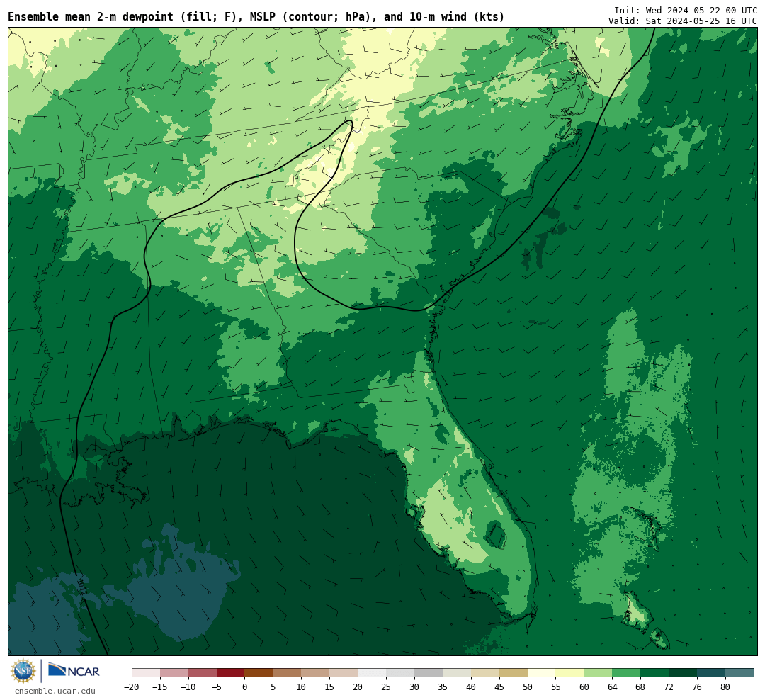
Task: Pick the khaki 45 to 50 legend swatch
Action: [x=514, y=673]
